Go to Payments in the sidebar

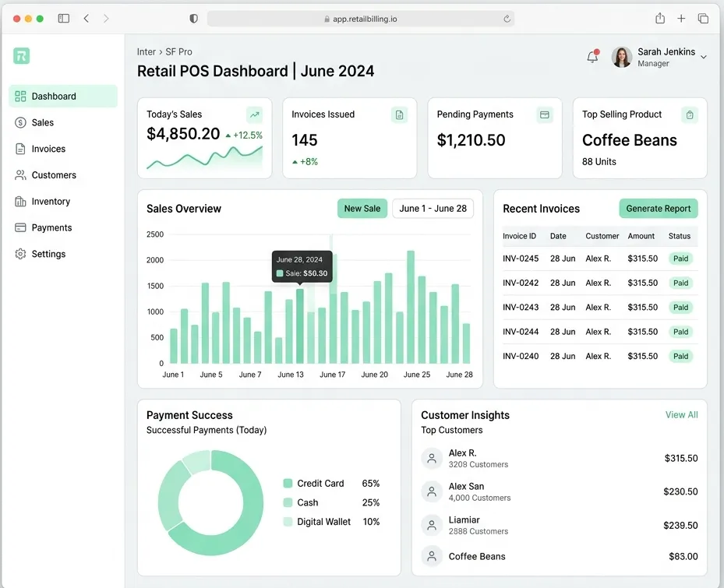coord(63,227)
